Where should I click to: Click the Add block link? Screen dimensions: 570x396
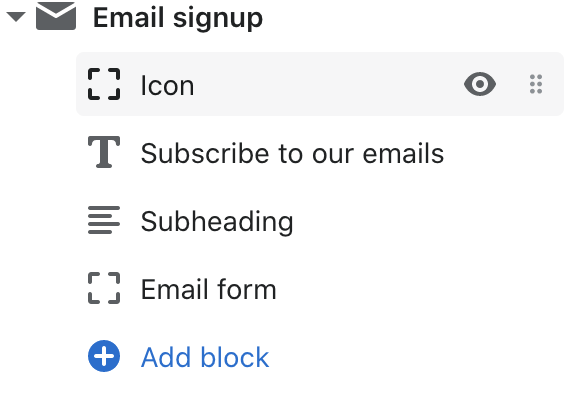tap(205, 357)
